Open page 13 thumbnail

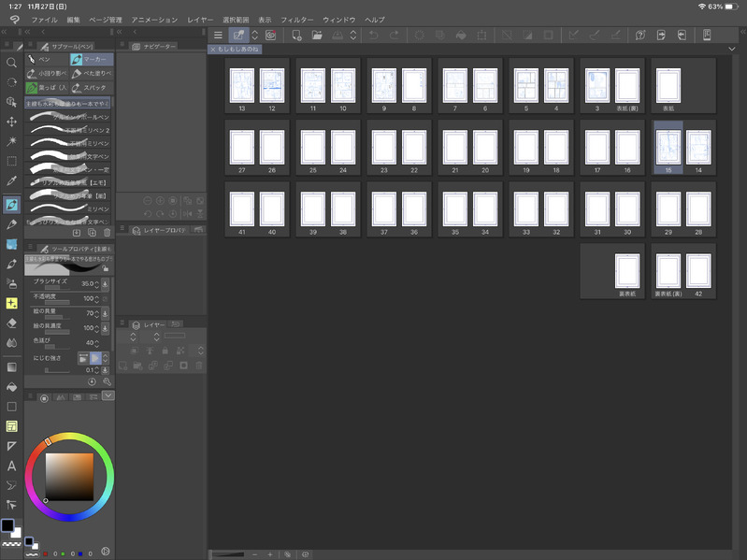[x=241, y=86]
